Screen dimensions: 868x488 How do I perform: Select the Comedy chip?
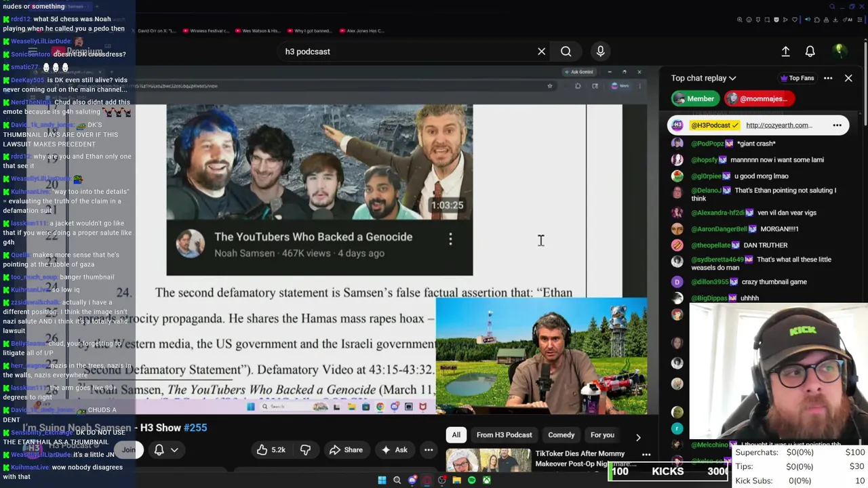pos(561,435)
